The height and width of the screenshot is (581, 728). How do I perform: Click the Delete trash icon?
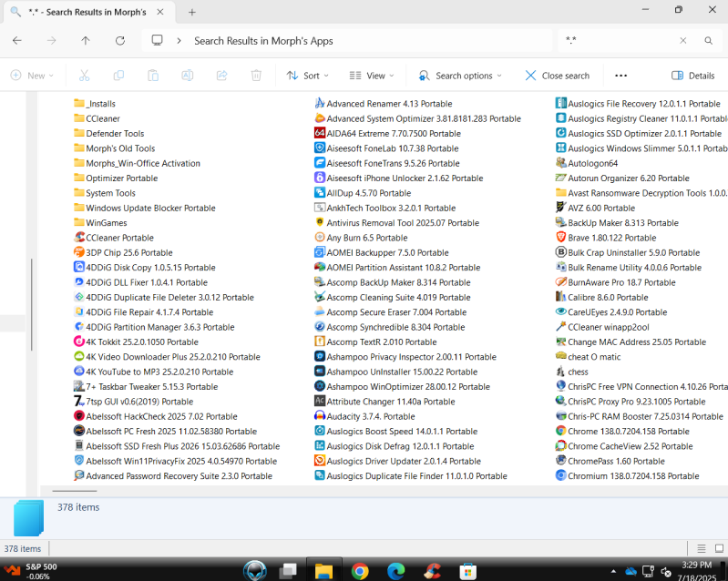click(x=256, y=76)
